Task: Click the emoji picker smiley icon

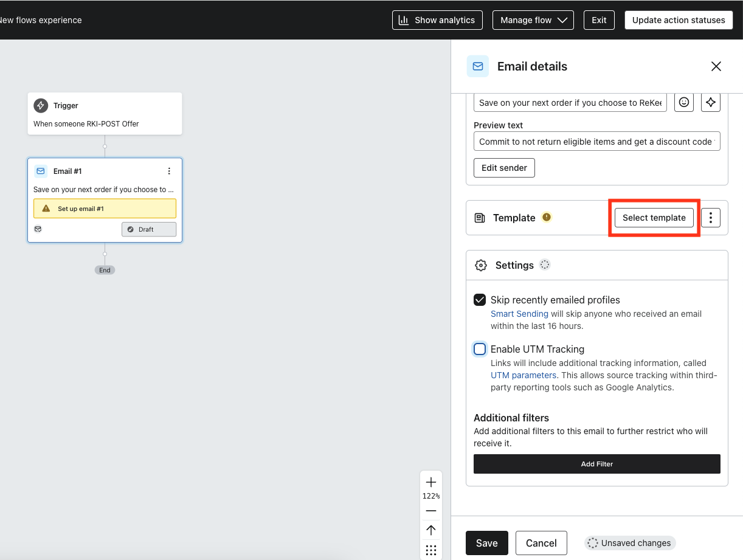Action: point(684,103)
